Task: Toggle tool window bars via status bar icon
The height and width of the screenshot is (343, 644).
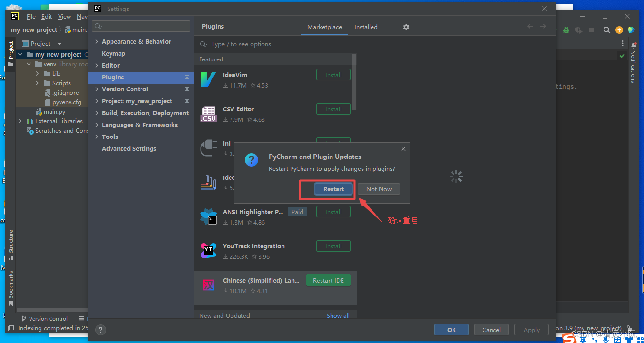Action: coord(11,328)
